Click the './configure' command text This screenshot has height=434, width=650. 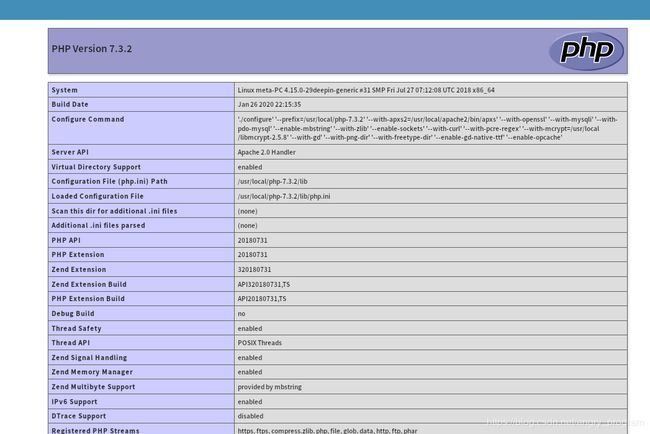coord(427,128)
